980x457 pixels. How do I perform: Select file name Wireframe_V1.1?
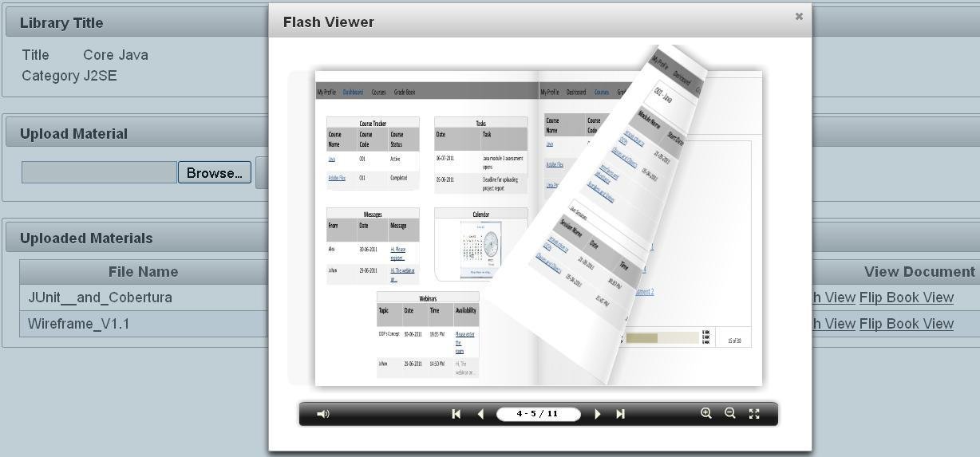[x=78, y=324]
